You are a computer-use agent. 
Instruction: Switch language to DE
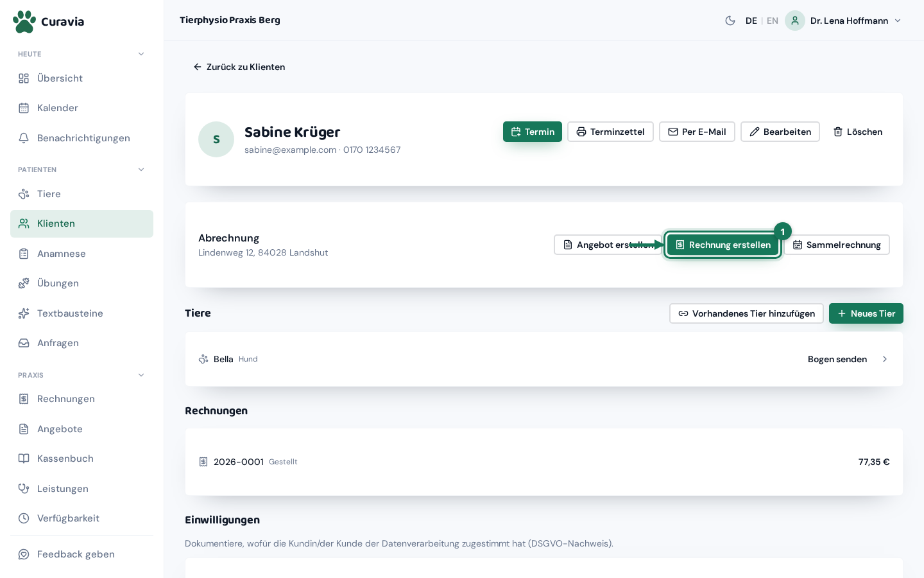point(751,21)
